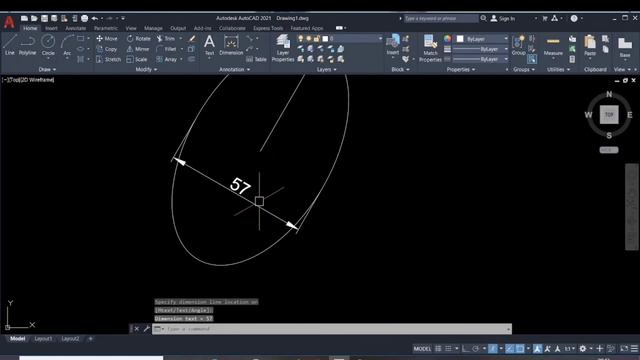640x360 pixels.
Task: Expand the Layers panel
Action: coord(327,69)
